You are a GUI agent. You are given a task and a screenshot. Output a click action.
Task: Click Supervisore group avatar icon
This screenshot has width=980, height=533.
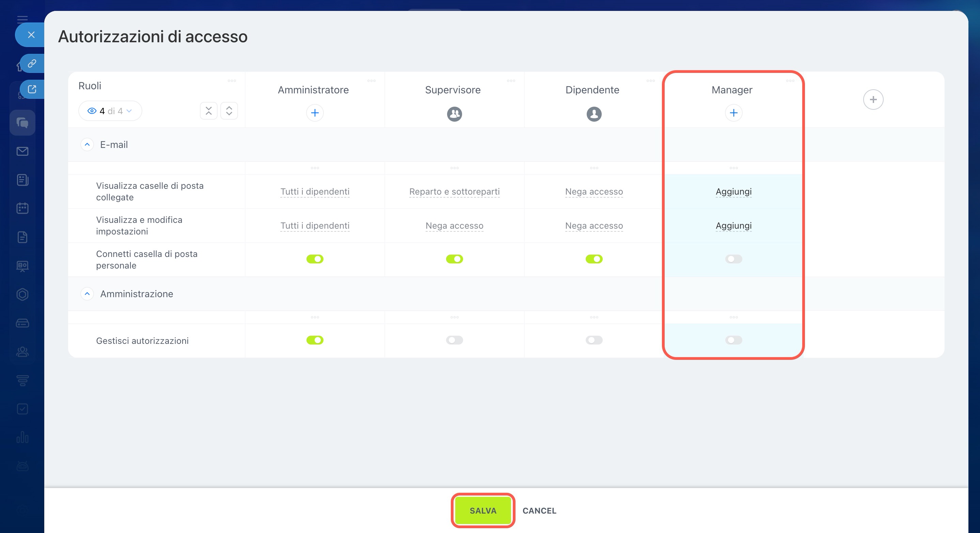pos(454,114)
